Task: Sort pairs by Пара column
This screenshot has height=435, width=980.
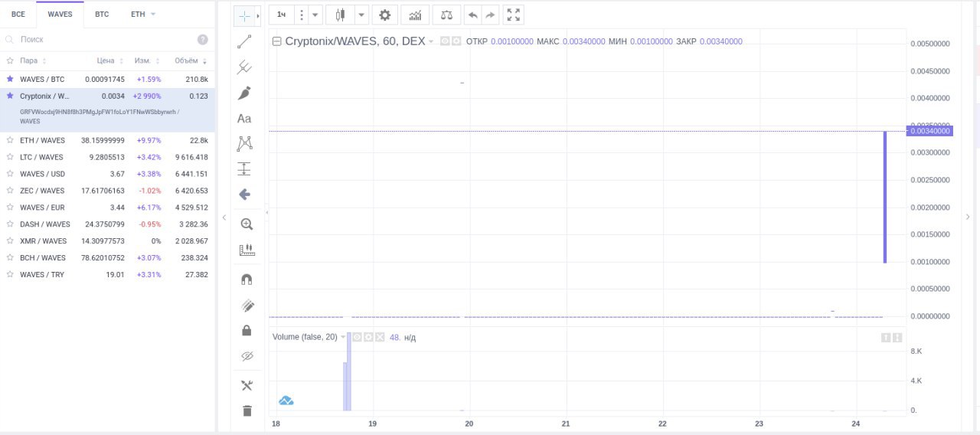Action: point(33,61)
